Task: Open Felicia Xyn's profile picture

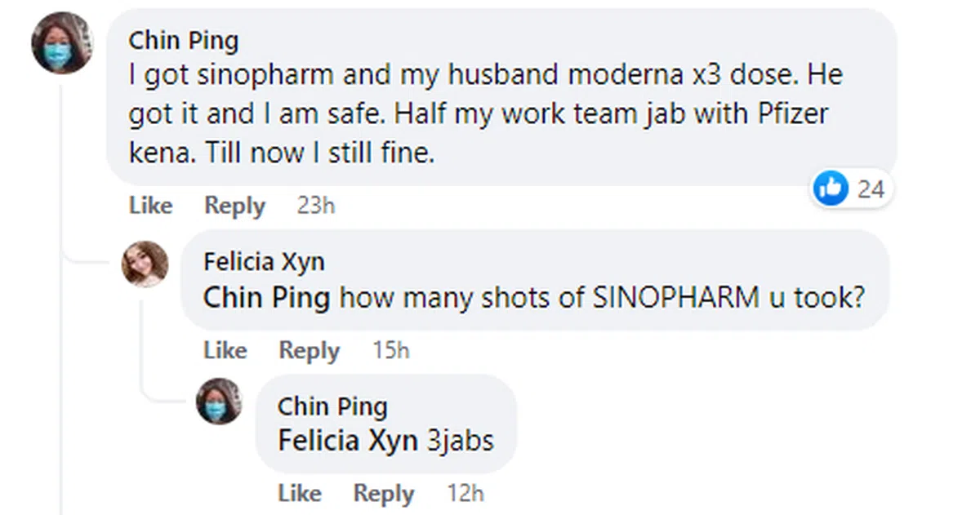Action: click(145, 264)
